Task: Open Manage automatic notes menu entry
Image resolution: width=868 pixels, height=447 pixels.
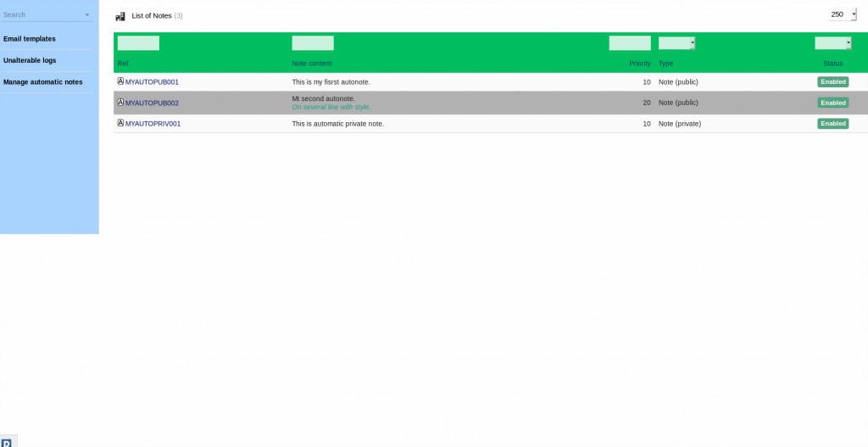Action: 43,82
